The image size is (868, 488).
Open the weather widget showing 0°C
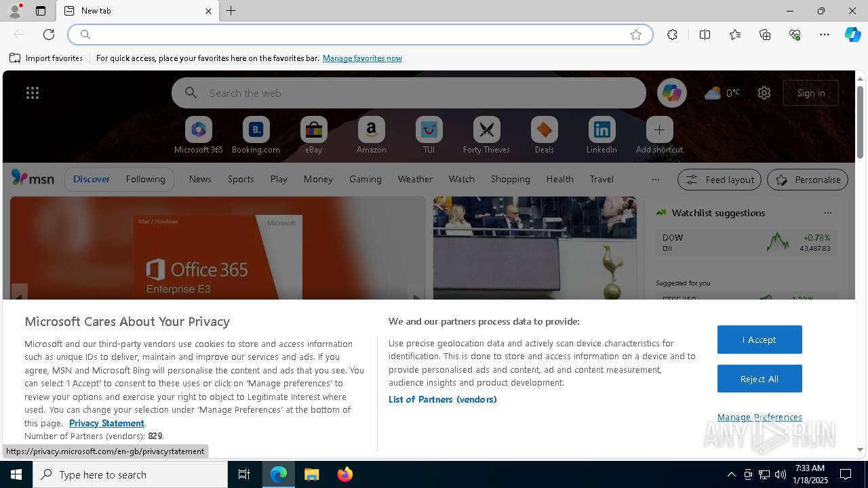click(722, 93)
